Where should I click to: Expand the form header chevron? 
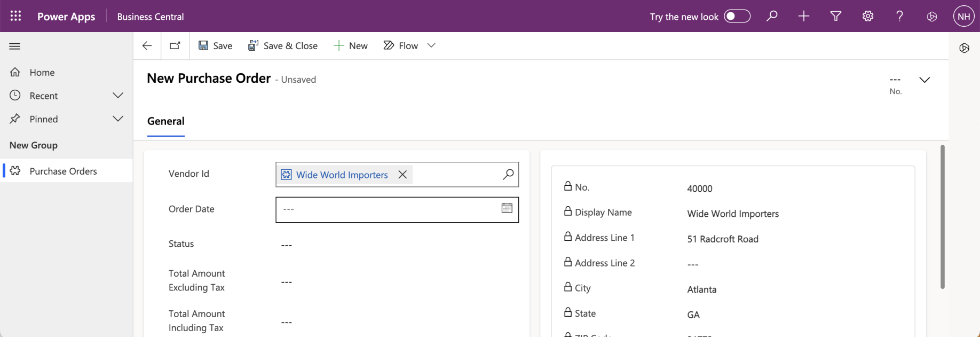924,80
